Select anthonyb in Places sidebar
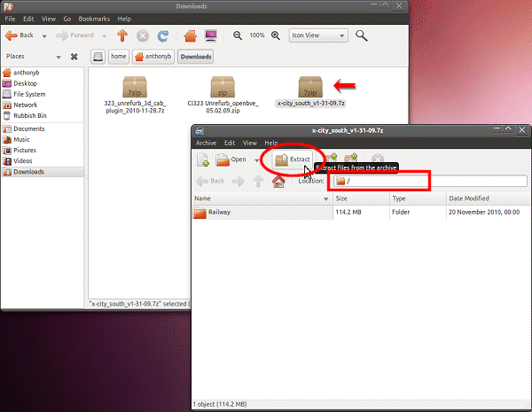This screenshot has height=412, width=532. click(43, 73)
